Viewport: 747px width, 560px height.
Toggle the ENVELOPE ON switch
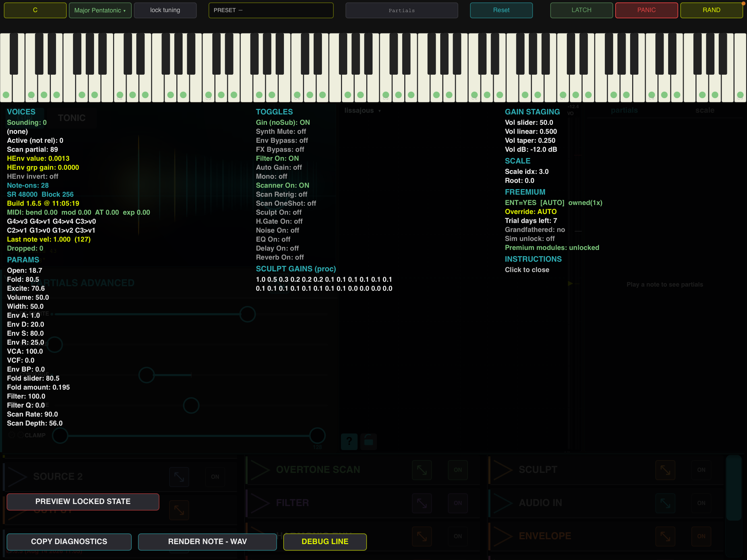point(701,536)
